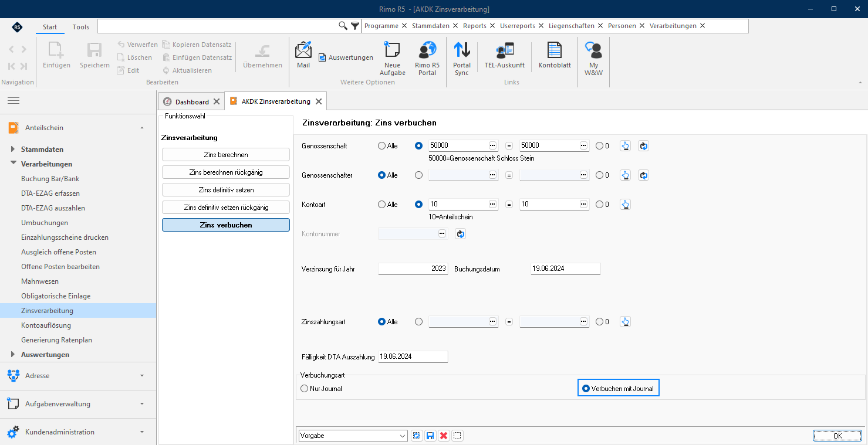Click the empty dashed-square icon beside Vorgabe
The height and width of the screenshot is (445, 868).
coord(458,436)
